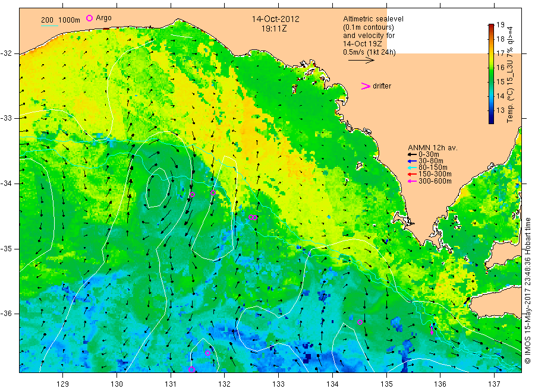Click the '0-30m' depth label
This screenshot has width=535, height=392.
pos(429,154)
